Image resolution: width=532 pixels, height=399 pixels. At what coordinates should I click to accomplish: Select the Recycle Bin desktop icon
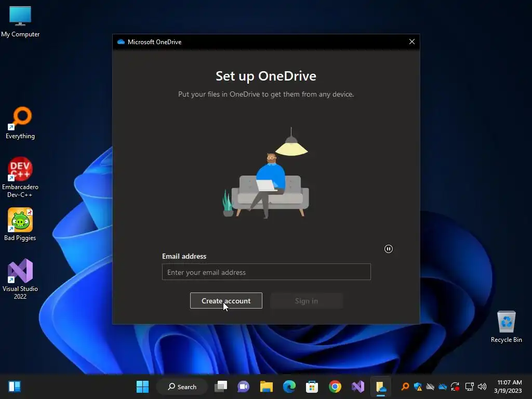(x=506, y=327)
